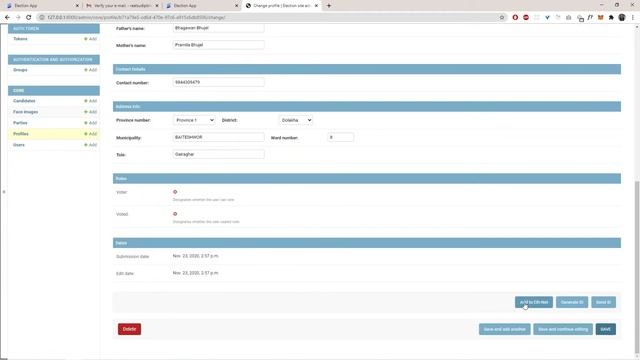Click the Generate ID button
Screen dimensions: 640x360
(572, 302)
